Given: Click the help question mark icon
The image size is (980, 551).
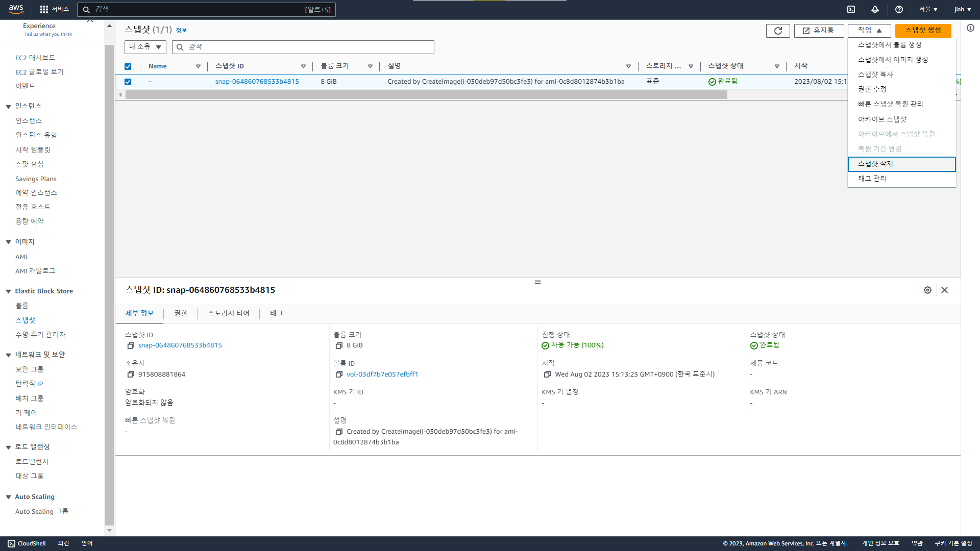Looking at the screenshot, I should (x=899, y=10).
